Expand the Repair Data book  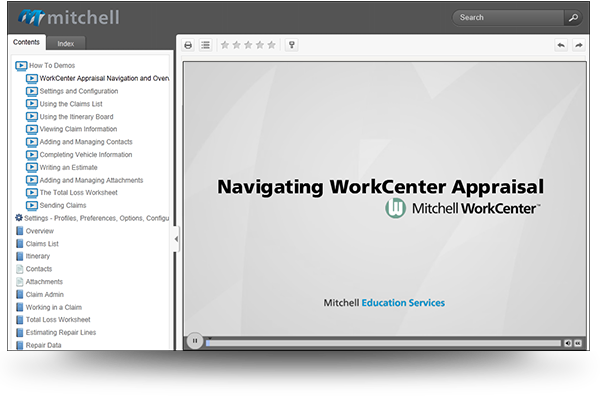click(43, 345)
